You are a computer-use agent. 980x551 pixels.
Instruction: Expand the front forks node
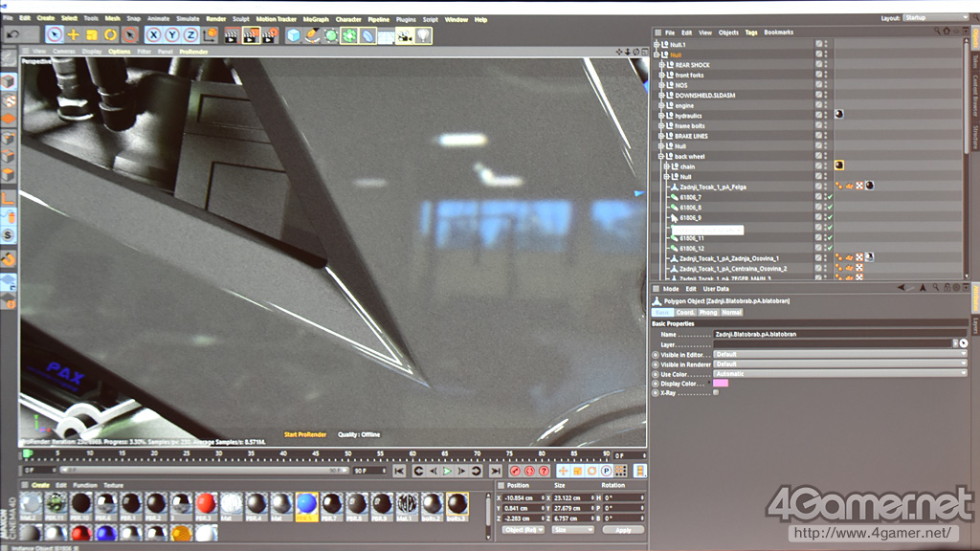(x=661, y=75)
